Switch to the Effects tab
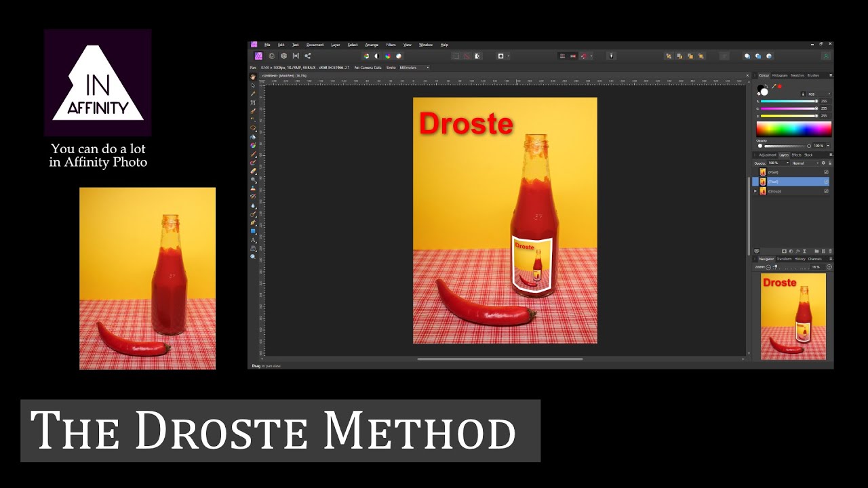Screen dimensions: 868x488 (x=796, y=155)
